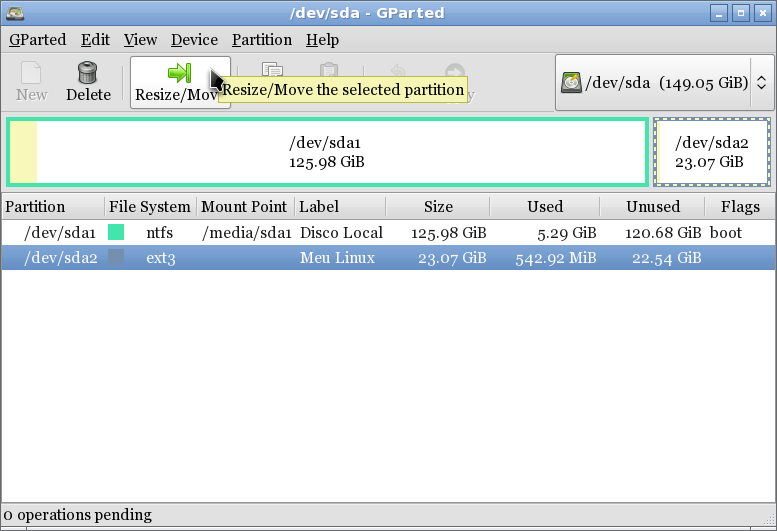Click the 23.07 GiB size cell in table
The width and height of the screenshot is (777, 531).
coord(452,258)
